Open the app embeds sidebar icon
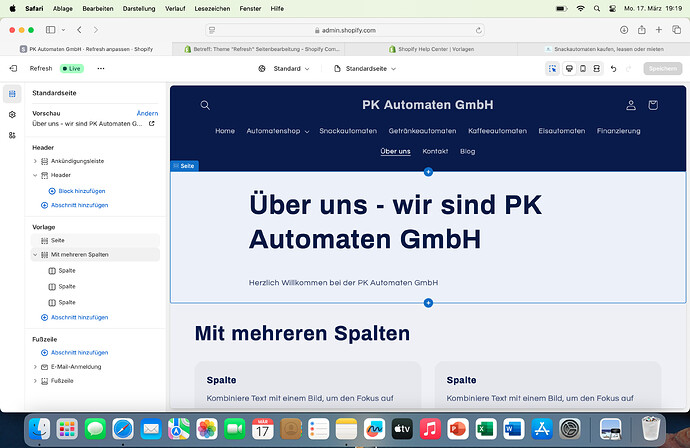690x448 pixels. coord(12,133)
